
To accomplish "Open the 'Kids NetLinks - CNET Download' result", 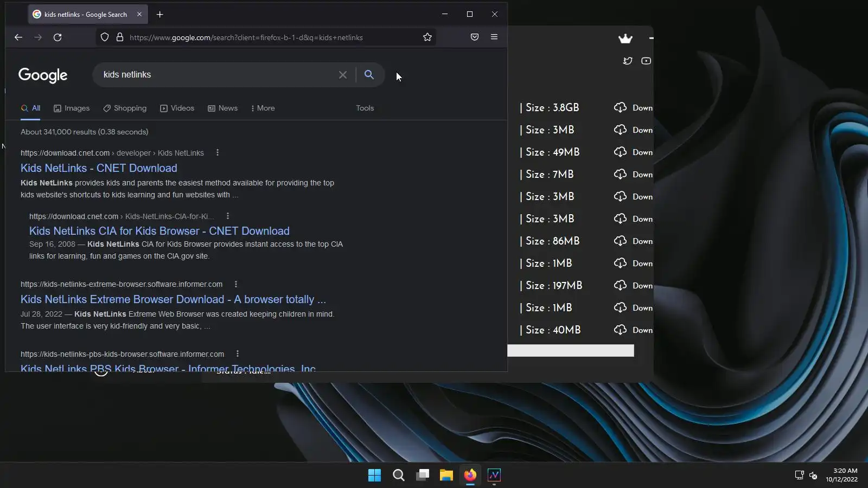I will (x=99, y=168).
